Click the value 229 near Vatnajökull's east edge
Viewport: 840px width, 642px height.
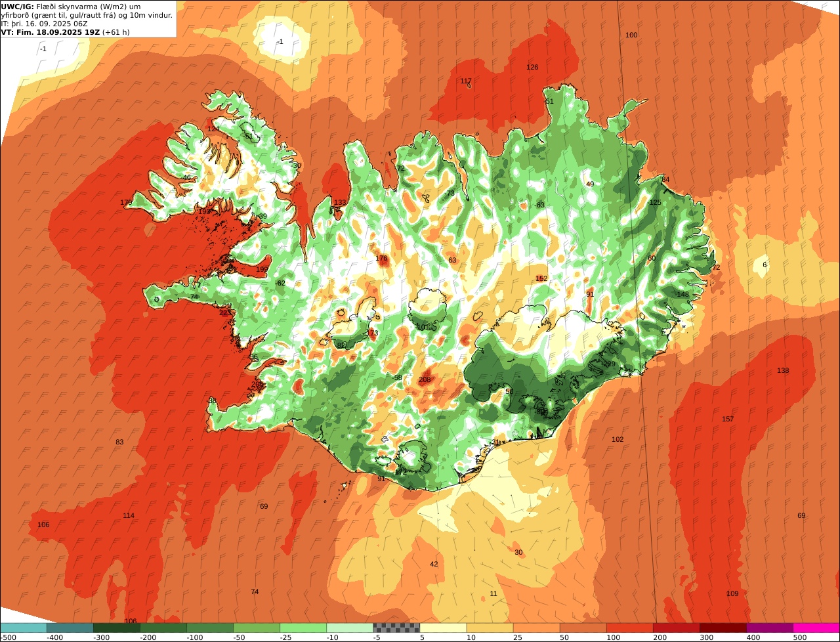(x=610, y=364)
